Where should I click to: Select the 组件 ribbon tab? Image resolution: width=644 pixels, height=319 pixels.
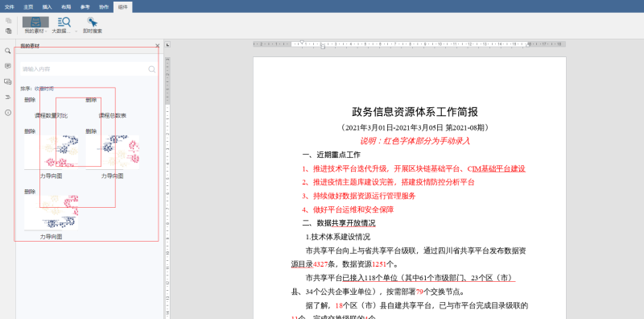click(x=123, y=7)
